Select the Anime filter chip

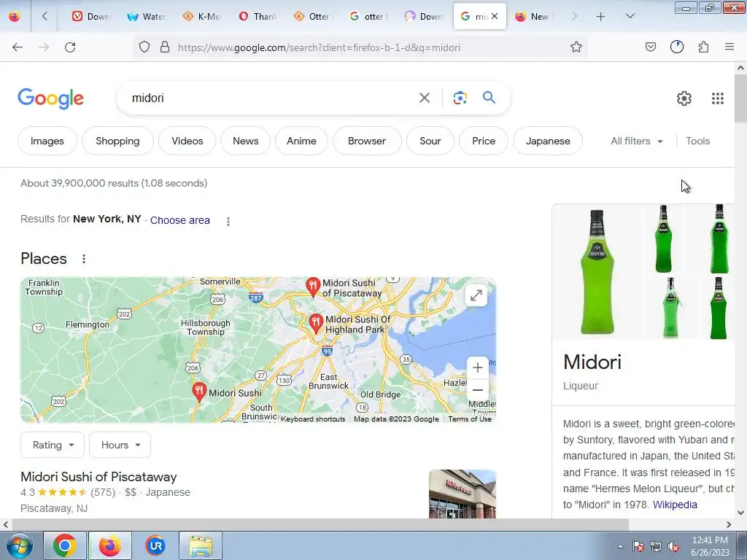coord(301,141)
